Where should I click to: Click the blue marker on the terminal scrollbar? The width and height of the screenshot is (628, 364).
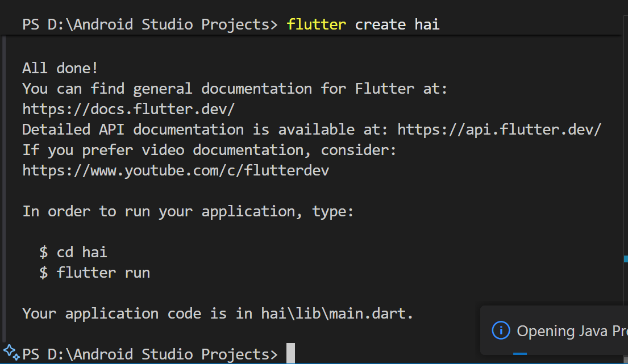pos(625,258)
